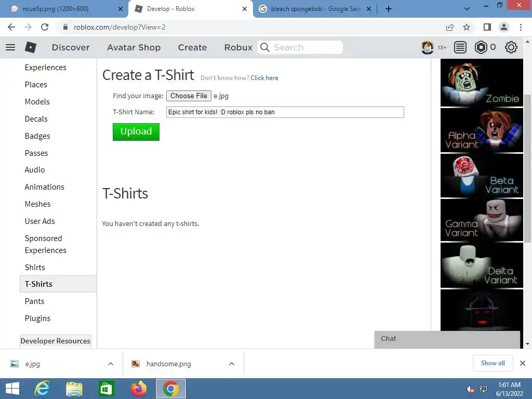
Task: Open the Windows Start menu
Action: 12,389
